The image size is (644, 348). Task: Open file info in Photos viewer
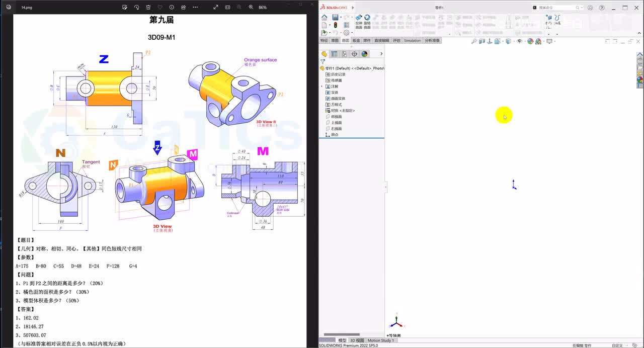click(172, 8)
